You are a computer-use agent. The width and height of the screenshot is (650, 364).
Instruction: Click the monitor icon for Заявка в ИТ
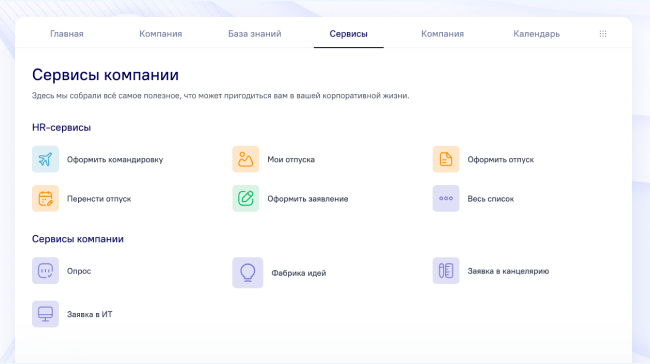(x=45, y=314)
